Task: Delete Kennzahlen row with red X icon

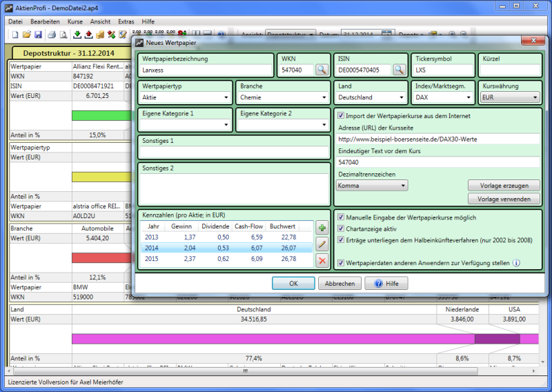Action: click(x=322, y=261)
